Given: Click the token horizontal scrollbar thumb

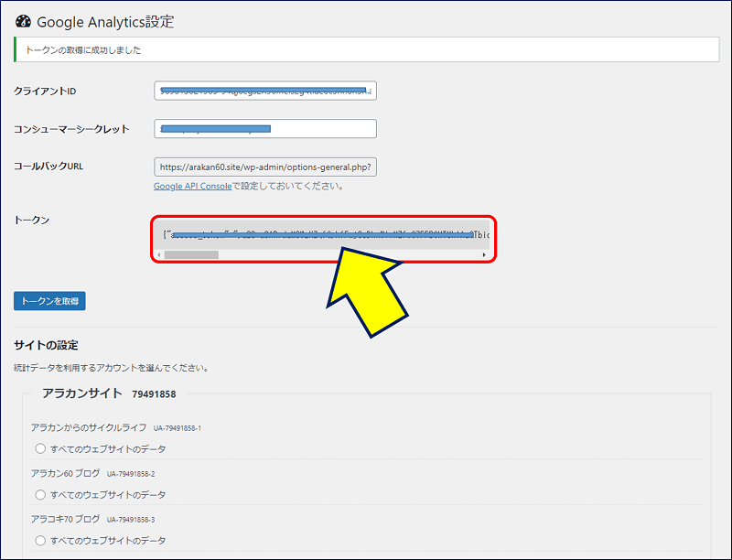Looking at the screenshot, I should click(x=191, y=254).
